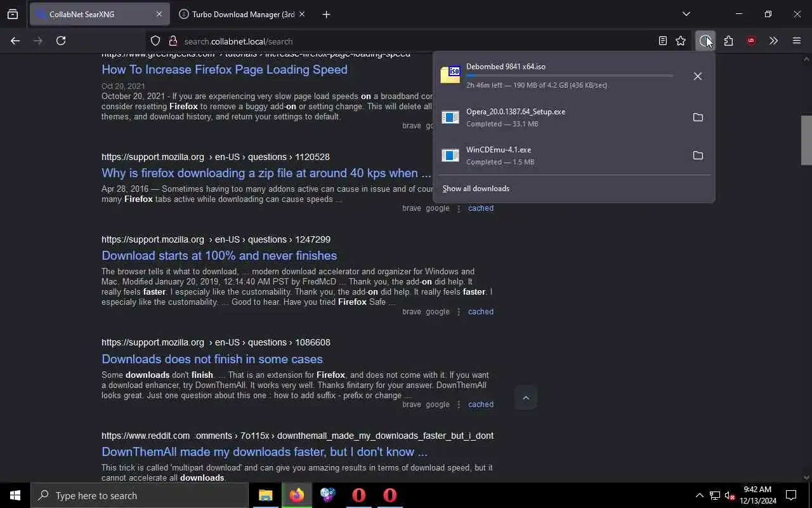Select the Firefox taskbar icon
This screenshot has width=812, height=508.
(296, 495)
